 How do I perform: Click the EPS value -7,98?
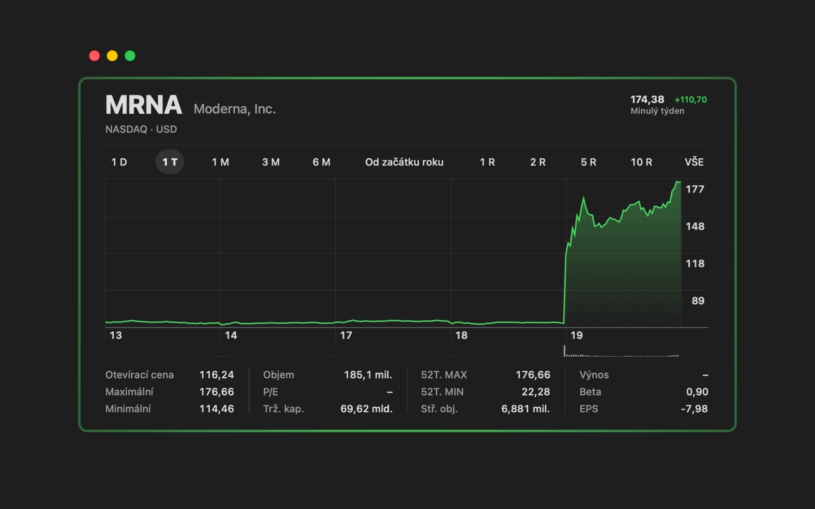[694, 409]
